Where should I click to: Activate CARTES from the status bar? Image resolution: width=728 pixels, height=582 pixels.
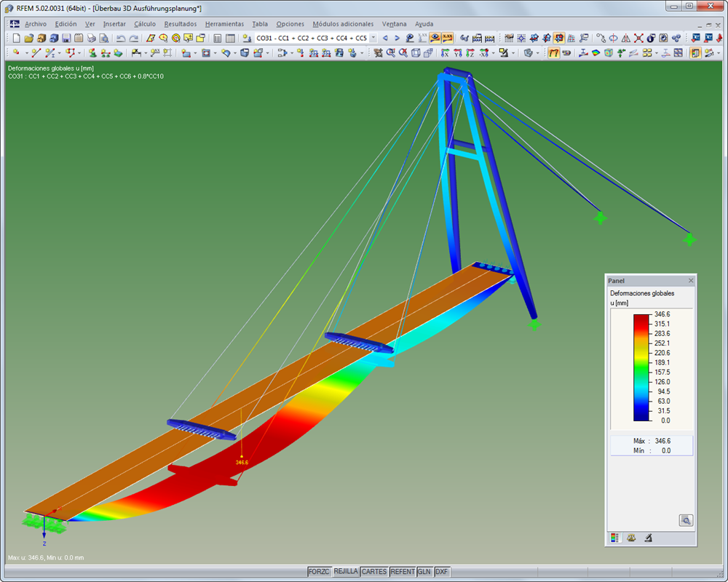pyautogui.click(x=373, y=572)
